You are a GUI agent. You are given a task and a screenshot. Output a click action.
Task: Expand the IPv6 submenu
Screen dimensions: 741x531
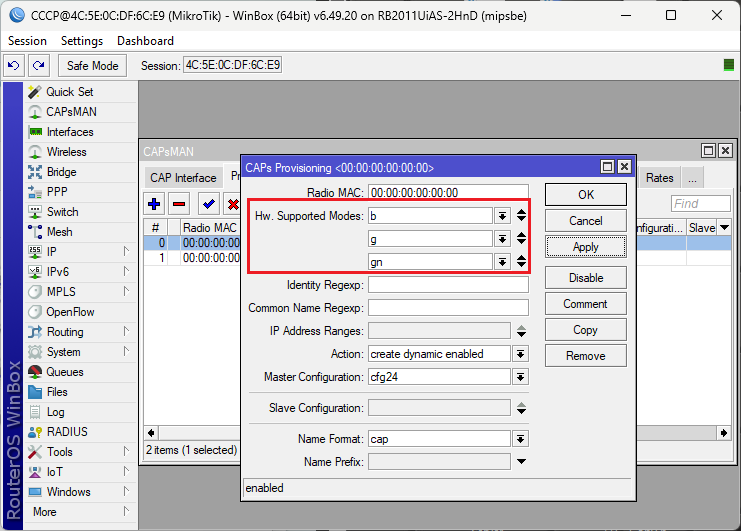point(126,271)
